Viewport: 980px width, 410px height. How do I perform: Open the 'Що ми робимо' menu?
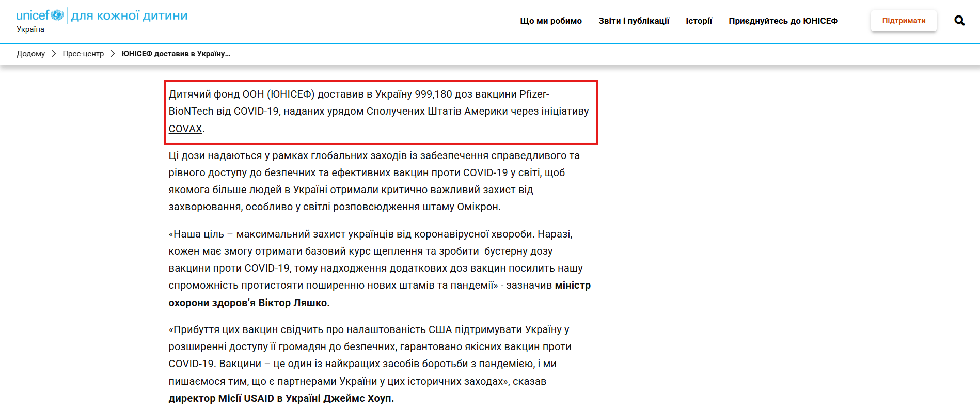click(x=551, y=21)
